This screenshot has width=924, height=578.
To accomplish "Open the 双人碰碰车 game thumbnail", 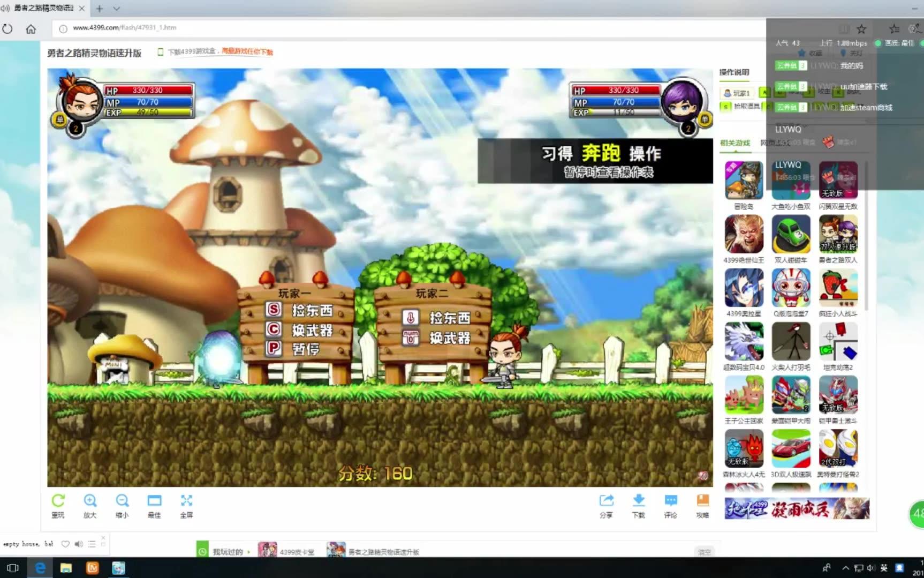I will click(791, 235).
